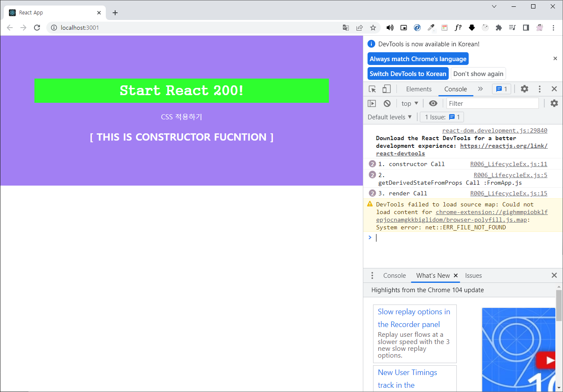Open the Issues drawer tab
563x392 pixels.
point(473,276)
